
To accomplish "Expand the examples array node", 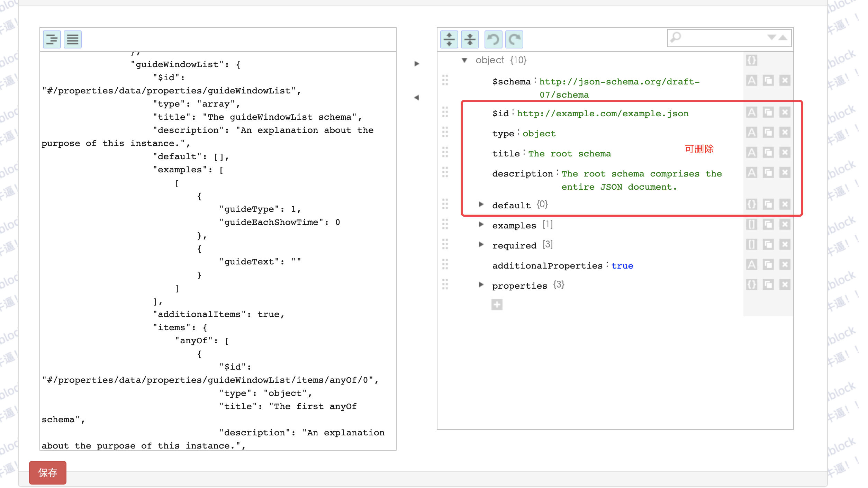I will pos(481,225).
